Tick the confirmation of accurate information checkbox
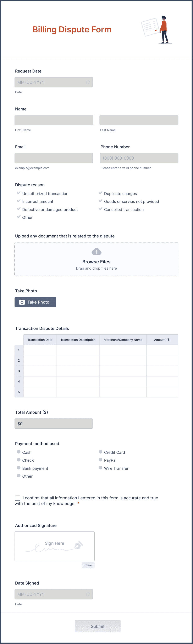 [x=17, y=498]
